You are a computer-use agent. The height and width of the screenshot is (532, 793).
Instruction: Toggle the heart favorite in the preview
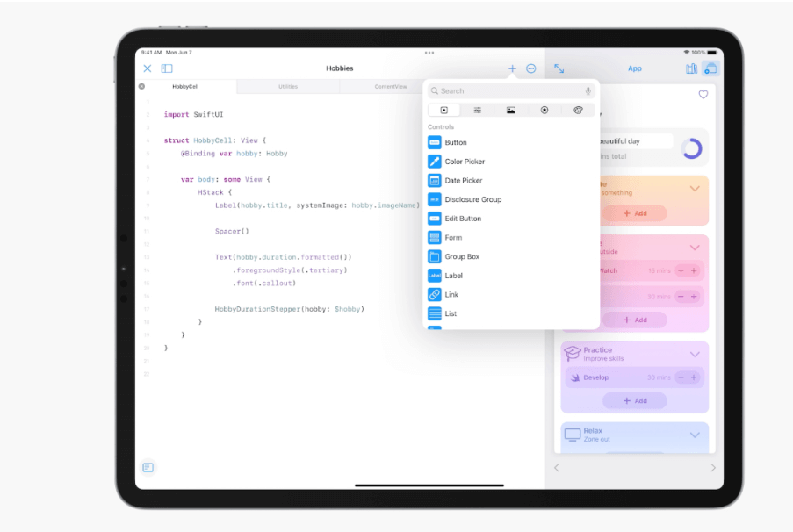tap(703, 95)
